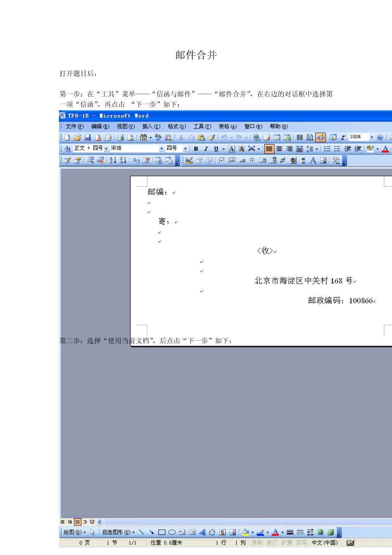Open the font dropdown showing 宋体
The width and height of the screenshot is (392, 555).
tap(162, 149)
